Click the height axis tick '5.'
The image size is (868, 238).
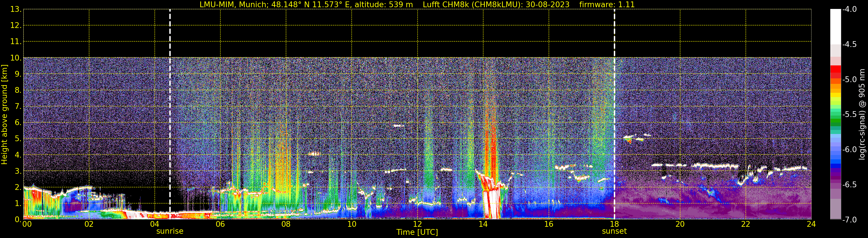[18, 139]
